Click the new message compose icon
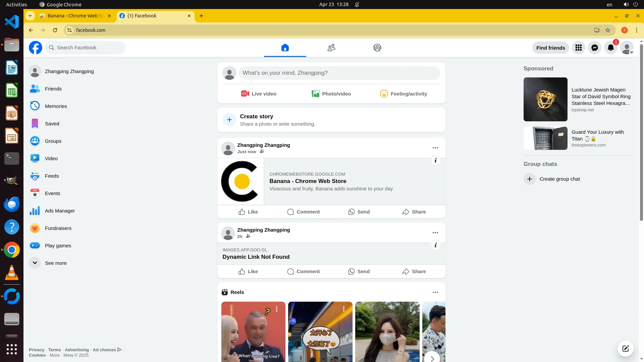Screen dimensions: 644x362 tap(625, 348)
